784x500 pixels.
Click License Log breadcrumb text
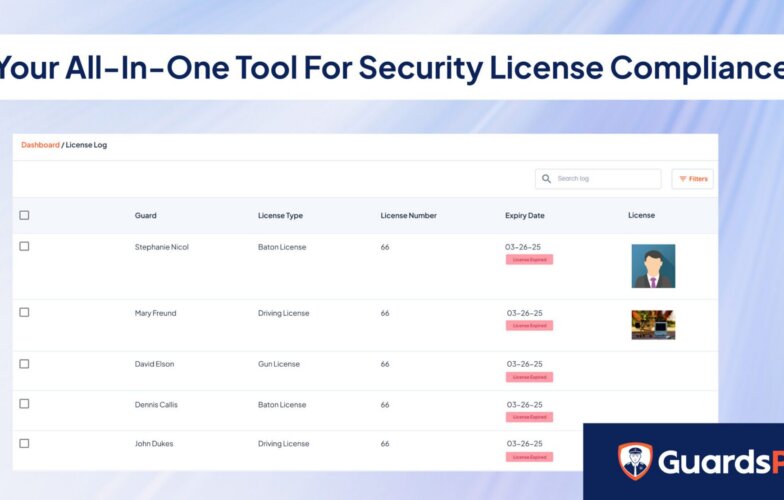[86, 145]
